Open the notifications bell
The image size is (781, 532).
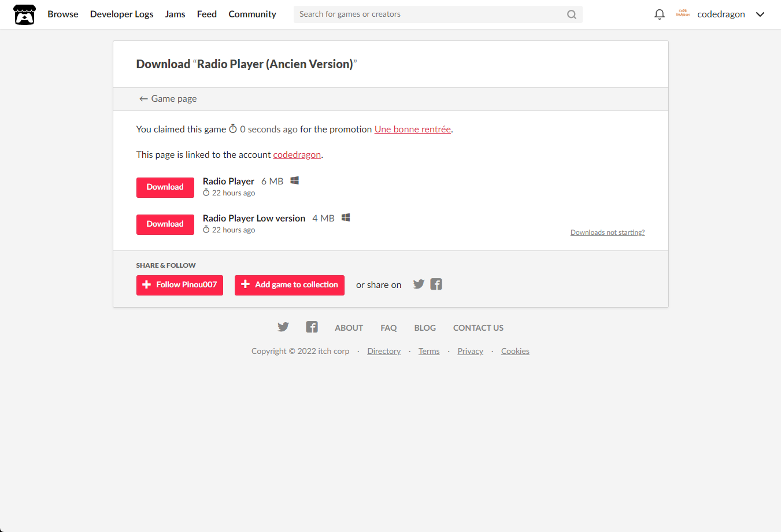[x=659, y=14]
